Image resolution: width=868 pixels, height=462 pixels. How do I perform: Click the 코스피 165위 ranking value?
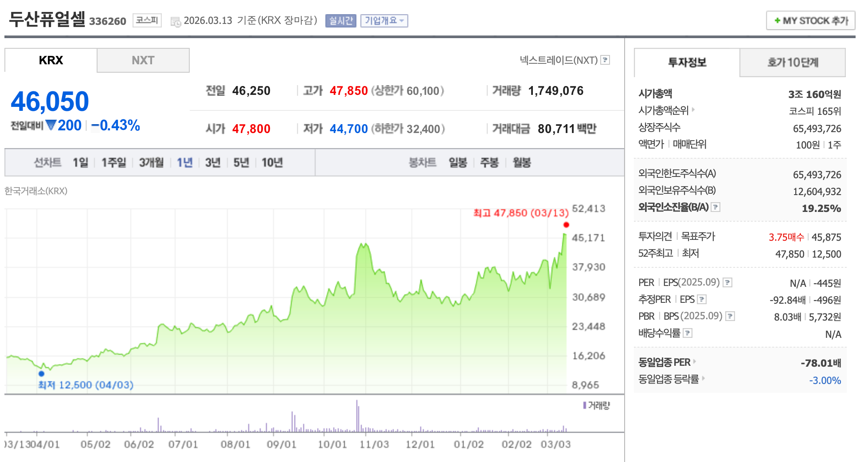click(x=815, y=111)
